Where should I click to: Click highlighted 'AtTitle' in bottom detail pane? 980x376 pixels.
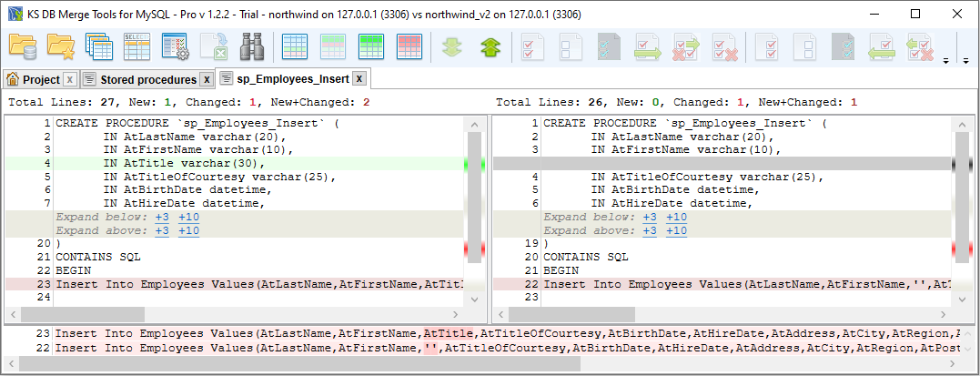[448, 334]
